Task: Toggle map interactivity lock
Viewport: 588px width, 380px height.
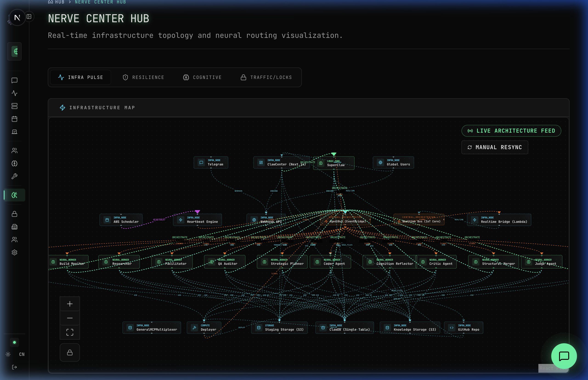Action: (70, 352)
